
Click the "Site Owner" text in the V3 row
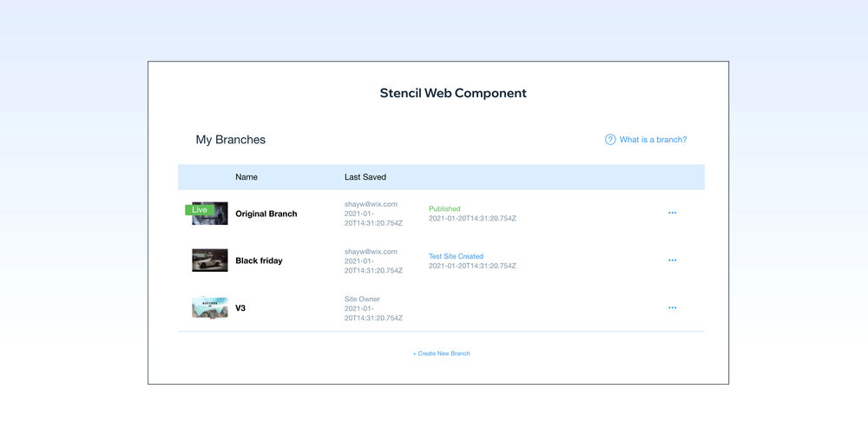click(x=362, y=299)
